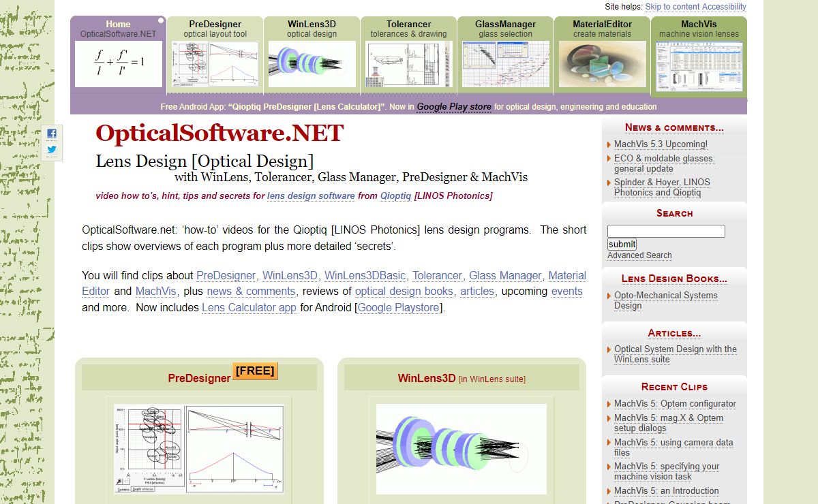Follow the Qioptiq link in the subtitle

click(x=395, y=195)
